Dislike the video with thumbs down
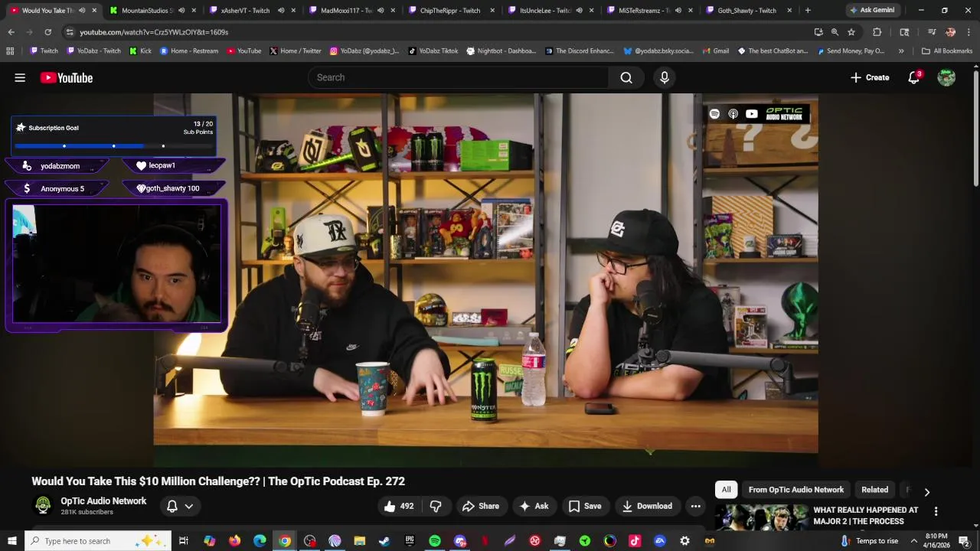 point(436,506)
